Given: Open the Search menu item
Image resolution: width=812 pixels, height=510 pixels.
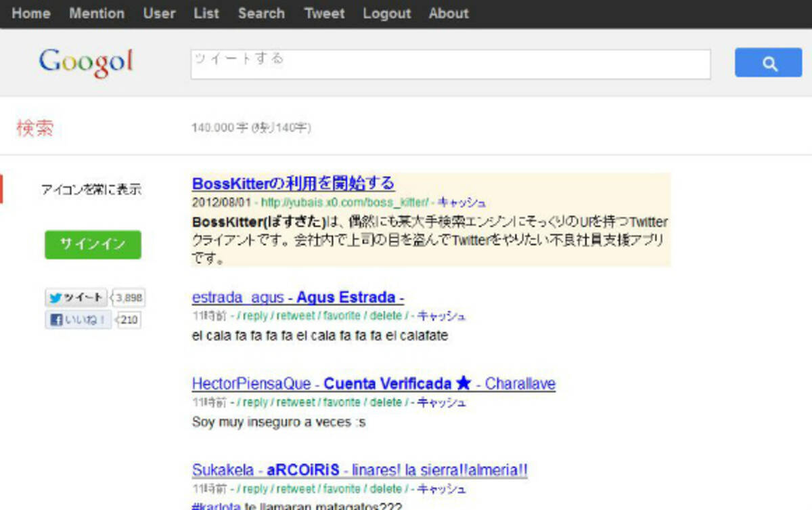Looking at the screenshot, I should click(261, 13).
